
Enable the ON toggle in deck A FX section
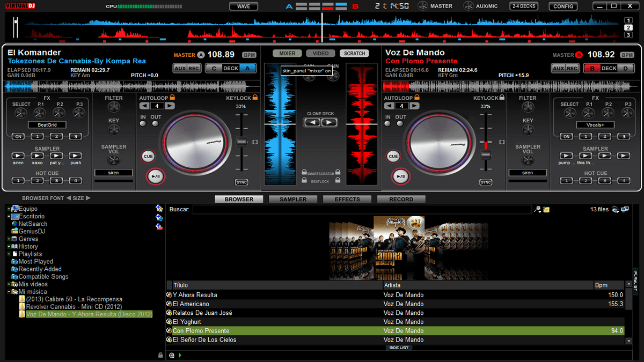[18, 136]
